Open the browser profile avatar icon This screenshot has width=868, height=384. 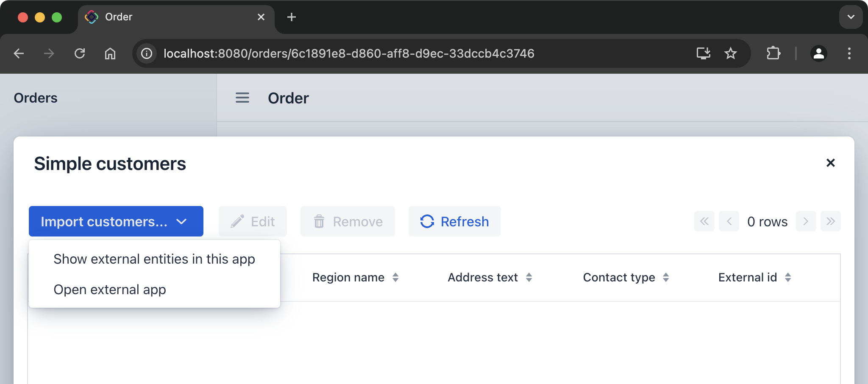(x=818, y=53)
